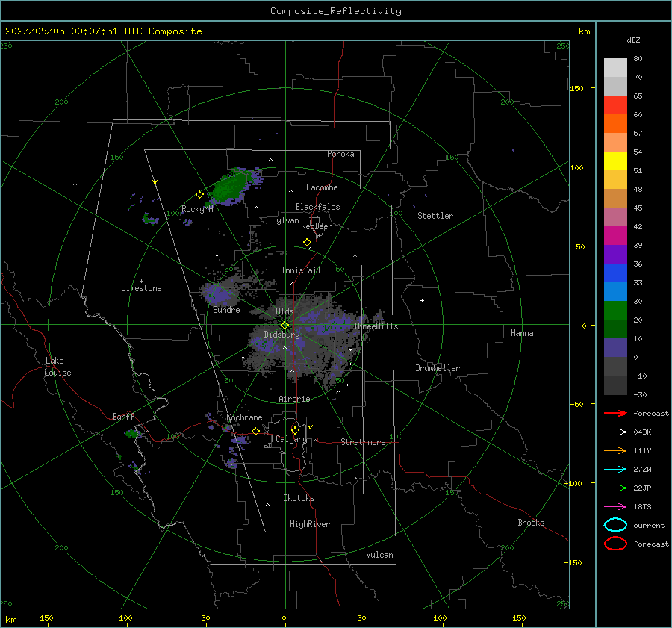The width and height of the screenshot is (672, 628).
Task: Click the asterisk marker above Limestone
Action: (x=141, y=282)
